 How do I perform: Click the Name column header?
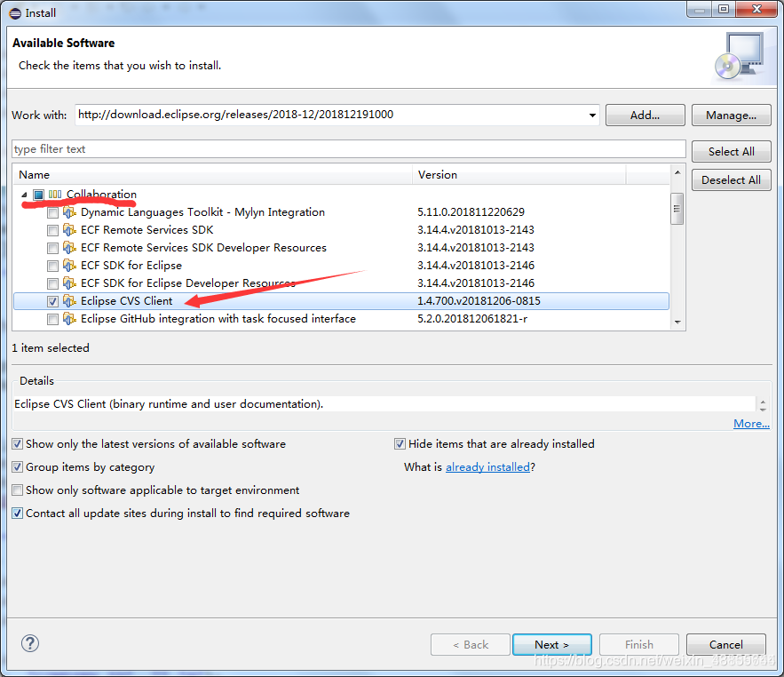pyautogui.click(x=213, y=175)
